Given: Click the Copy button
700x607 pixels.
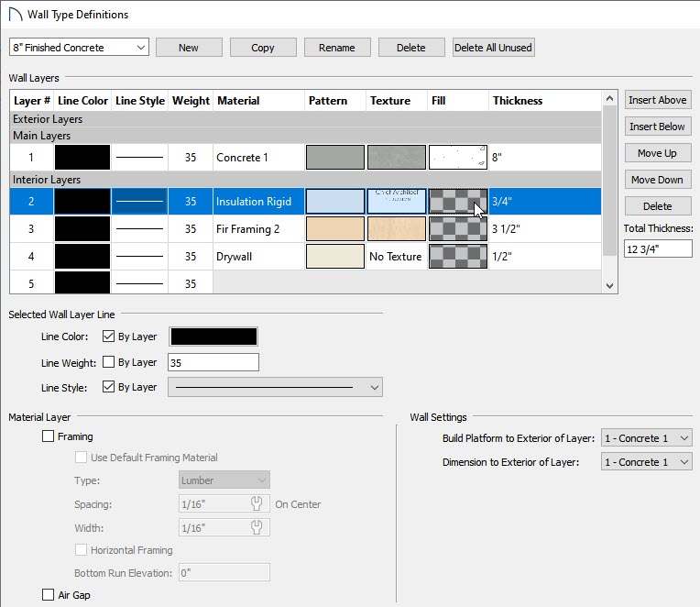Looking at the screenshot, I should (x=263, y=48).
